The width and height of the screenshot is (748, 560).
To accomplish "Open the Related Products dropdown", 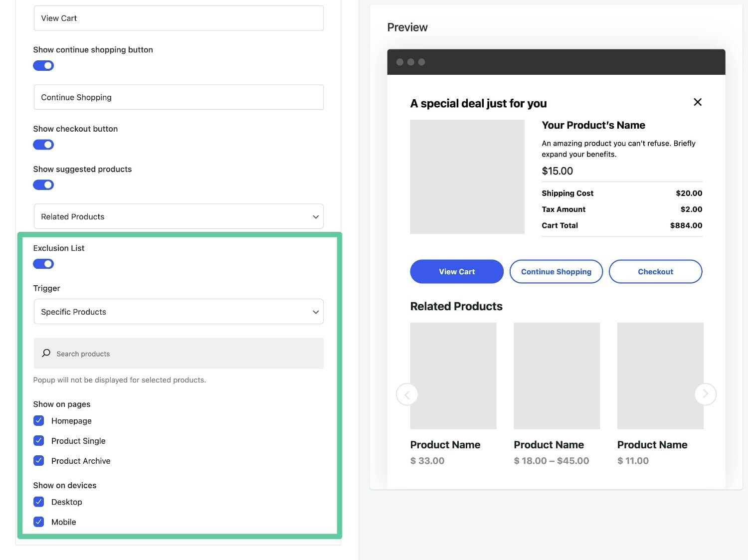I will pyautogui.click(x=179, y=216).
